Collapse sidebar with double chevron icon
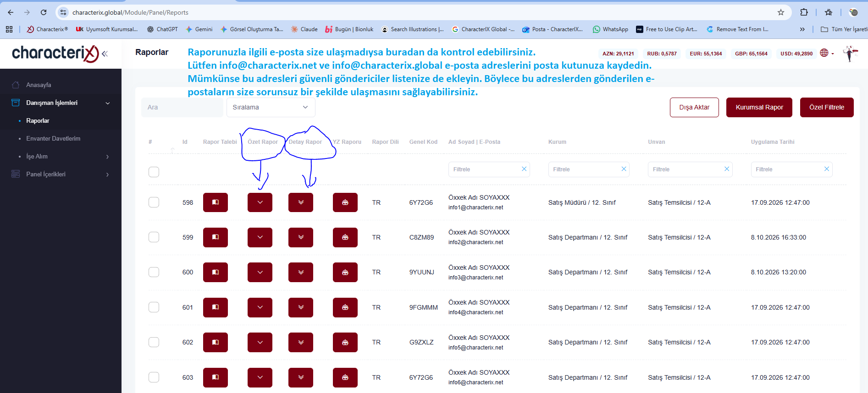 tap(105, 54)
